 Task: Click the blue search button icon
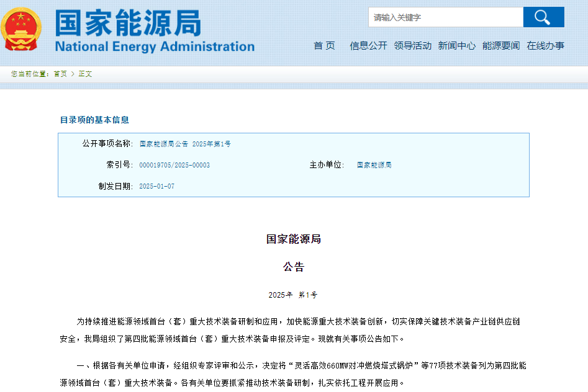(x=543, y=17)
